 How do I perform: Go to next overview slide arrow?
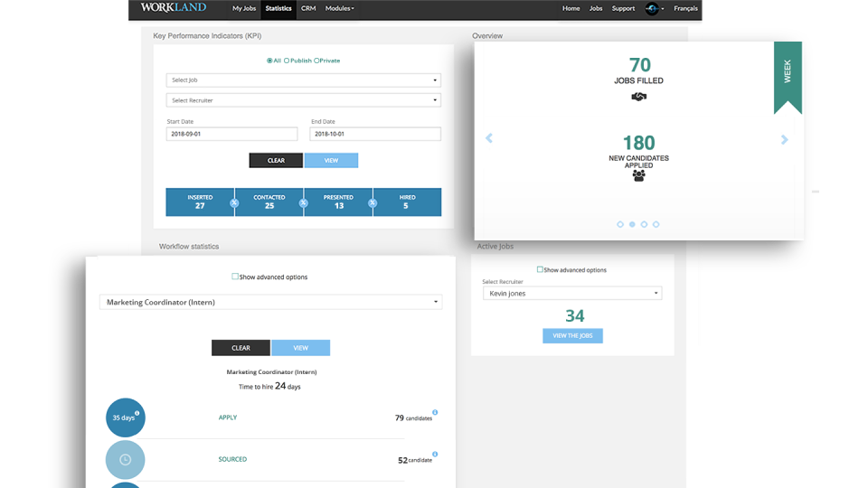[785, 139]
